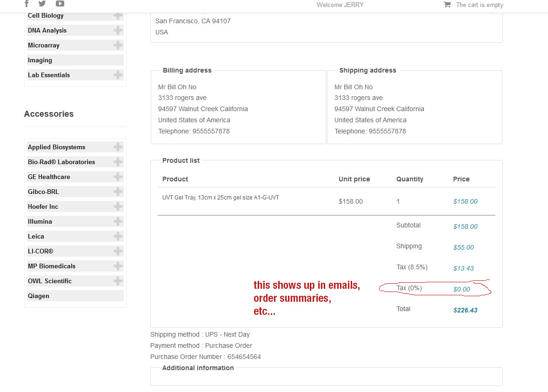
Task: Click the Additional information box
Action: click(x=327, y=377)
